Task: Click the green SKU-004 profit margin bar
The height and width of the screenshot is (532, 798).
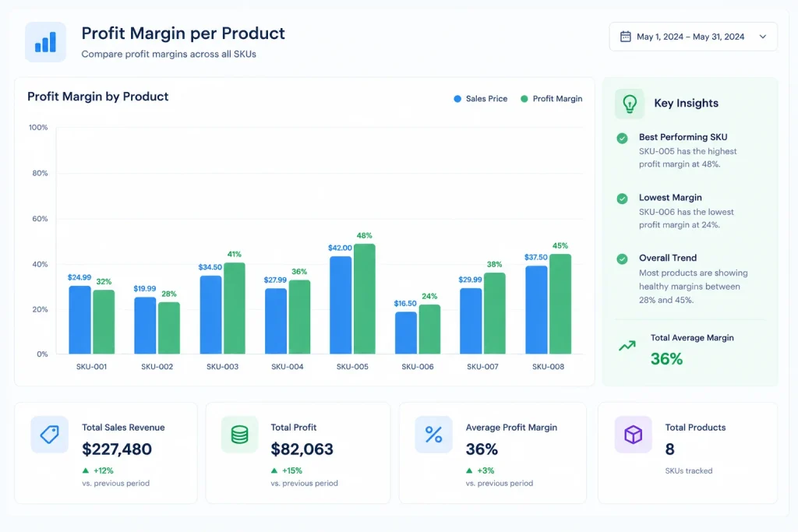Action: point(300,317)
